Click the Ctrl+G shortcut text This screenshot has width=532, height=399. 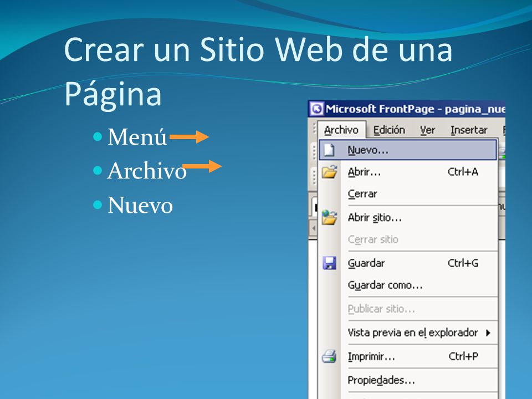tap(463, 263)
